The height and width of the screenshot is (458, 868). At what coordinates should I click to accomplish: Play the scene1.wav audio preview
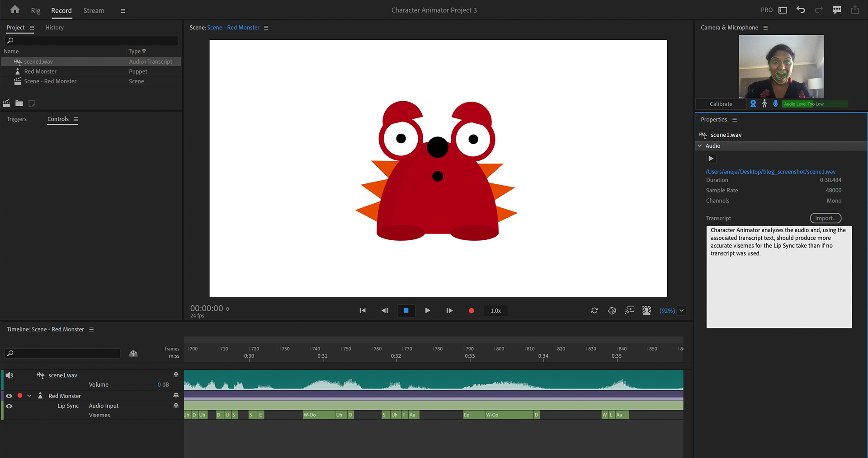[x=711, y=159]
